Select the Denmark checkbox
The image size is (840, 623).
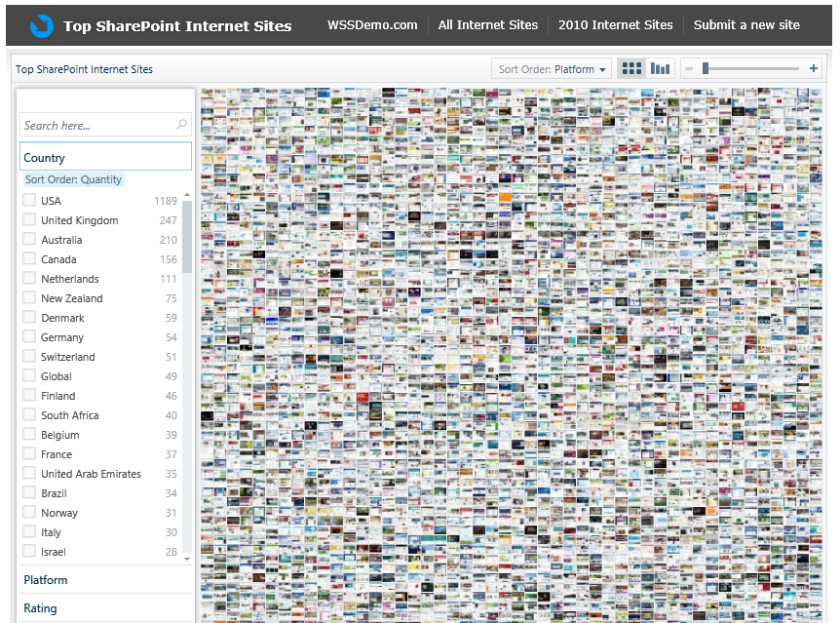tap(29, 318)
